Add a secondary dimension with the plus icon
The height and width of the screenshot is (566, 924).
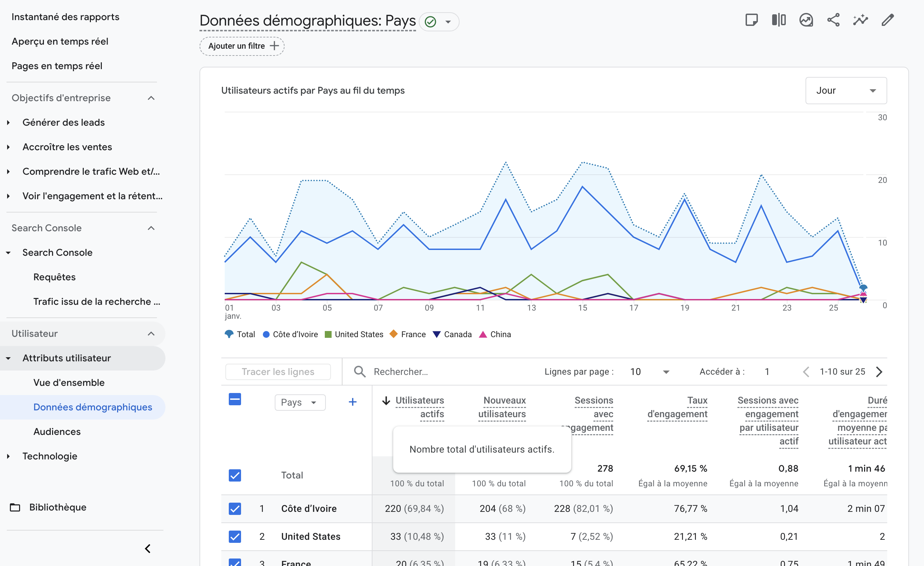(x=352, y=402)
